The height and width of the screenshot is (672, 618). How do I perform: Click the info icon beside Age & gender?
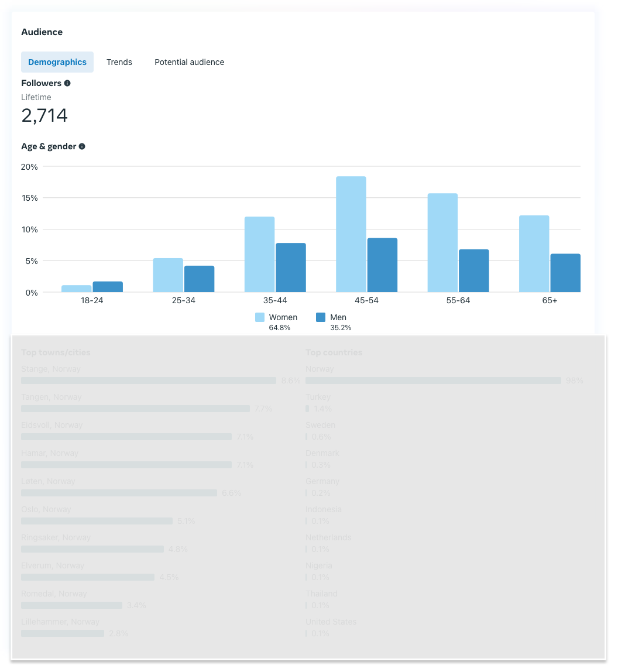click(x=82, y=146)
